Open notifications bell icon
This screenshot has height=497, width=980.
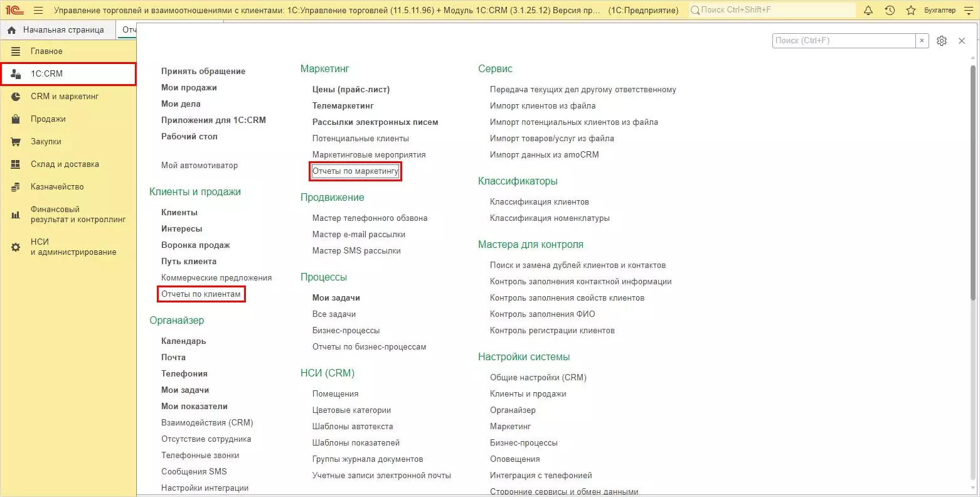click(868, 10)
